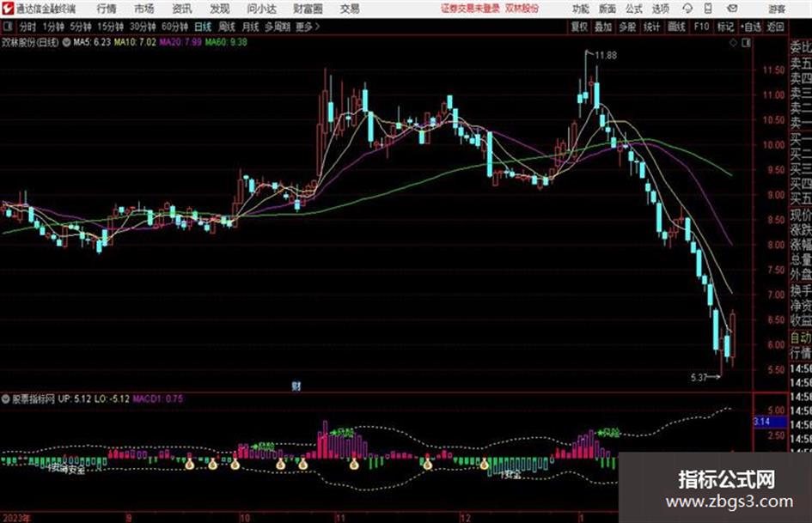812x523 pixels.
Task: Switch to 多周期 multi-period tab
Action: 278,27
